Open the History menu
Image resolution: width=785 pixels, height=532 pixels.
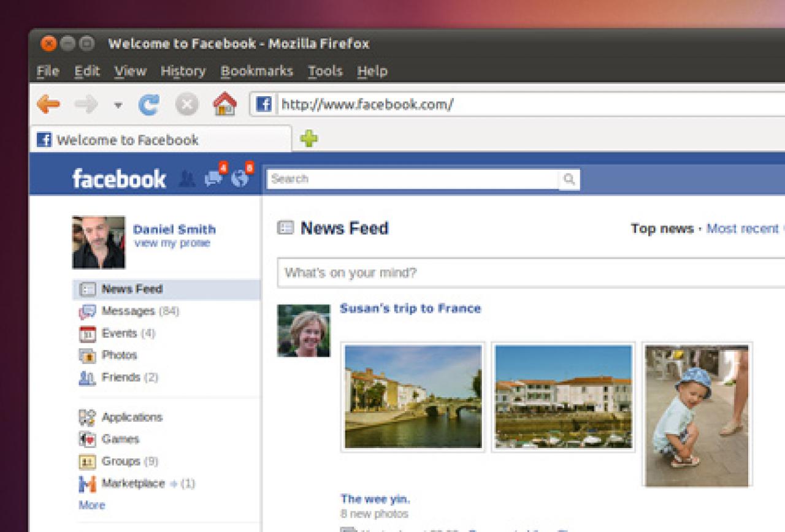[x=183, y=71]
